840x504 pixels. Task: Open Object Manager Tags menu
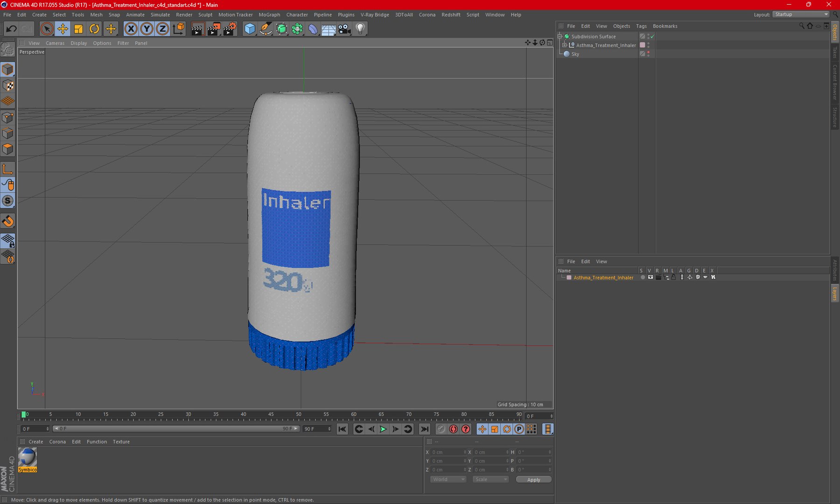641,26
